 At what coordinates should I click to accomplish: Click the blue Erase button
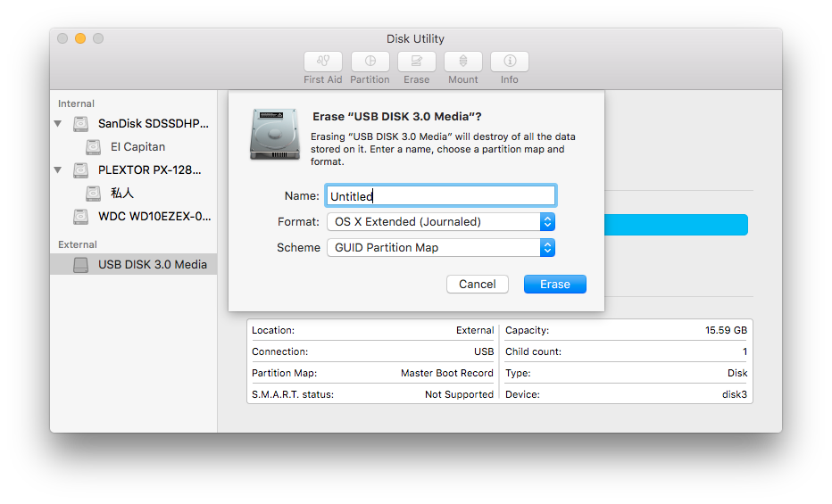click(555, 284)
